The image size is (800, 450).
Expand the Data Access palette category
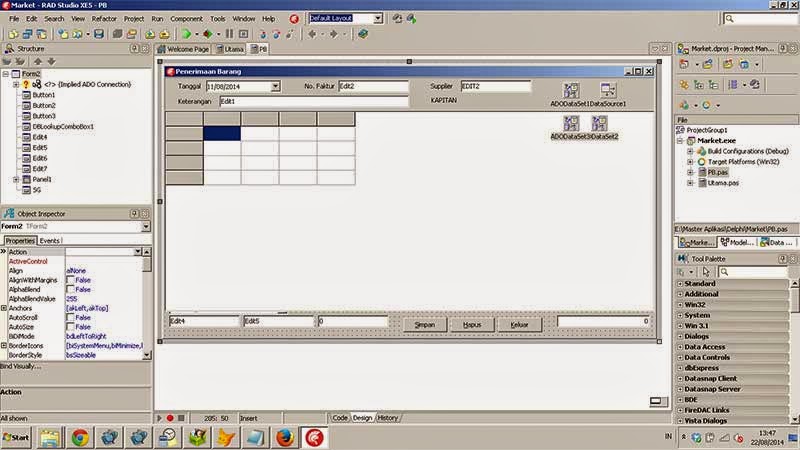point(680,347)
